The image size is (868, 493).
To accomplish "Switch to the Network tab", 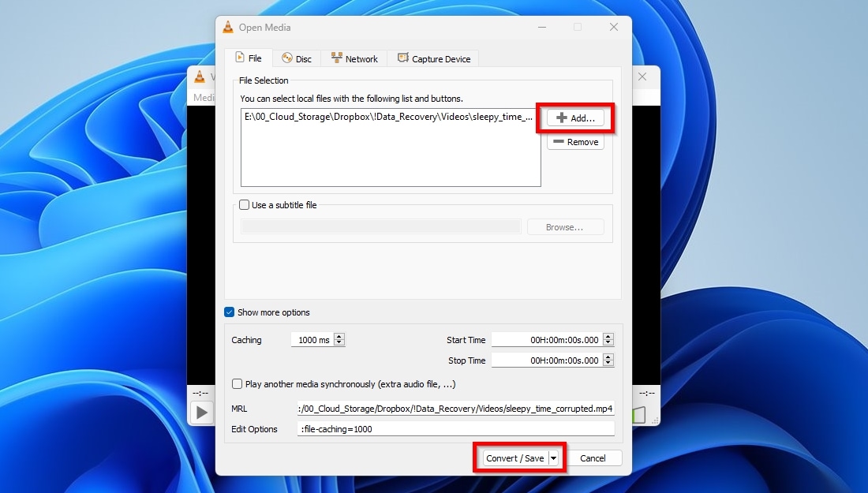I will tap(354, 58).
